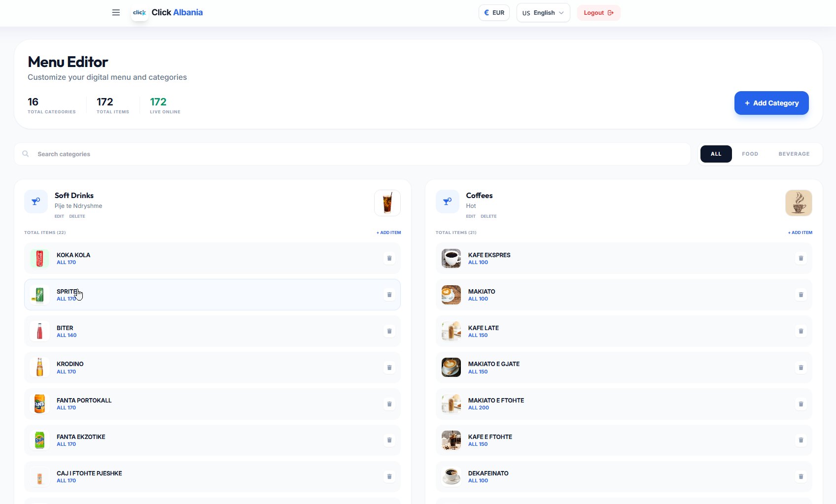Click ADD ITEM link in Soft Drinks
The width and height of the screenshot is (836, 504).
(389, 233)
